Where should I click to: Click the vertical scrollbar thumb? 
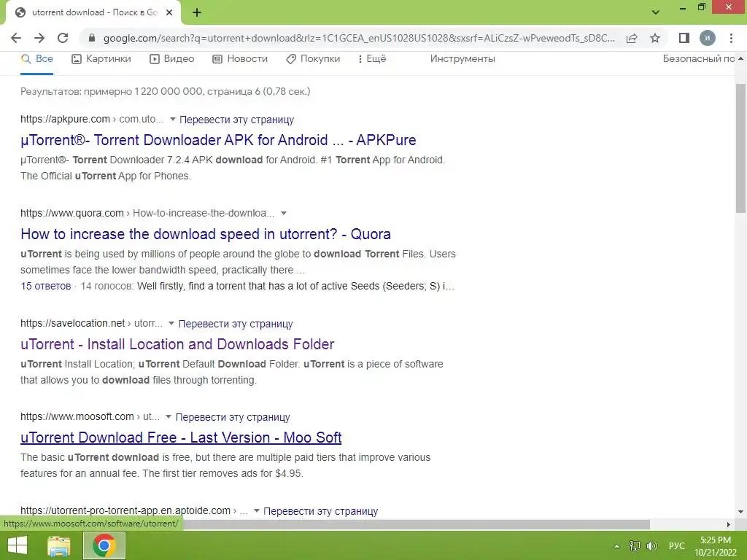coord(741,148)
